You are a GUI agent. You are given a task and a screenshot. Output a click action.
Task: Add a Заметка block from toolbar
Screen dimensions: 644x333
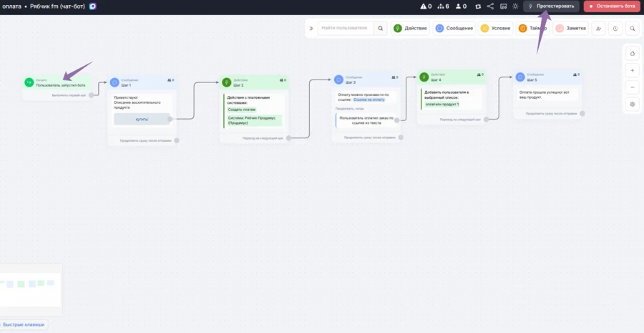570,29
